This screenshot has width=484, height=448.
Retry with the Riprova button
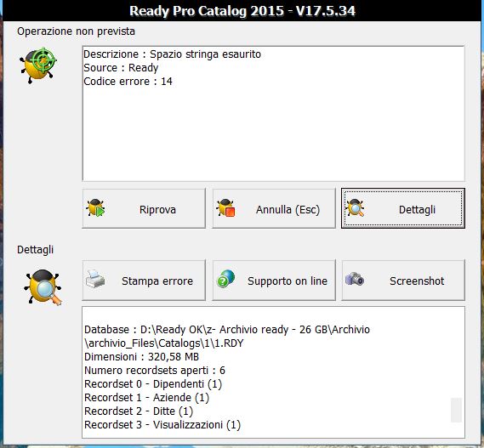144,209
